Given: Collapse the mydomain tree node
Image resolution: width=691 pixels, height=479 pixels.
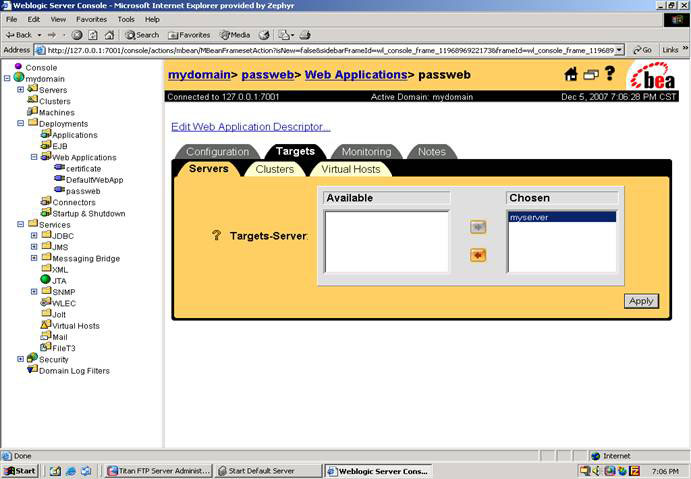Looking at the screenshot, I should [7, 78].
